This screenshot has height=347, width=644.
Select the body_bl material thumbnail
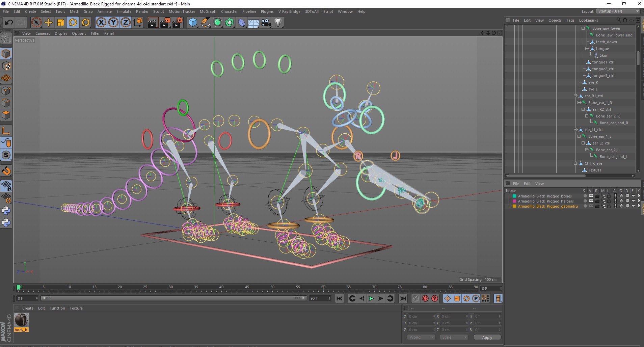point(21,320)
